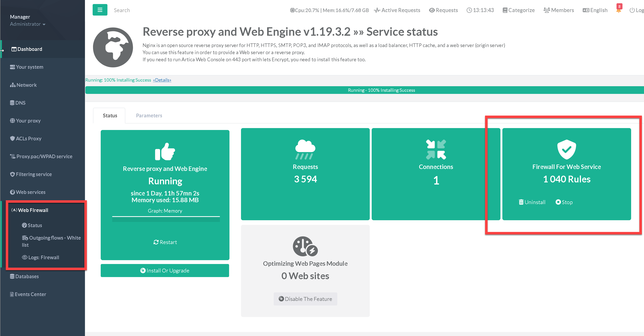The height and width of the screenshot is (336, 644).
Task: Click the Install Or Upgrade button
Action: pos(165,271)
